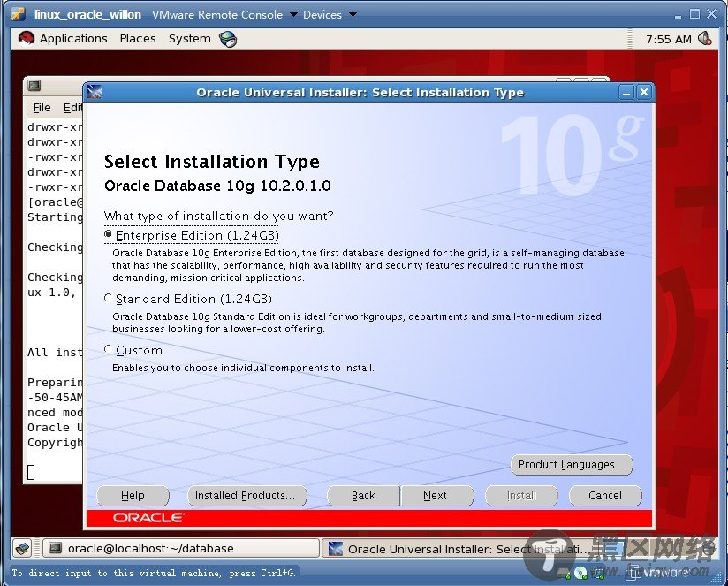Click the VMware console app icon in the title bar
Image resolution: width=728 pixels, height=586 pixels.
[x=19, y=14]
